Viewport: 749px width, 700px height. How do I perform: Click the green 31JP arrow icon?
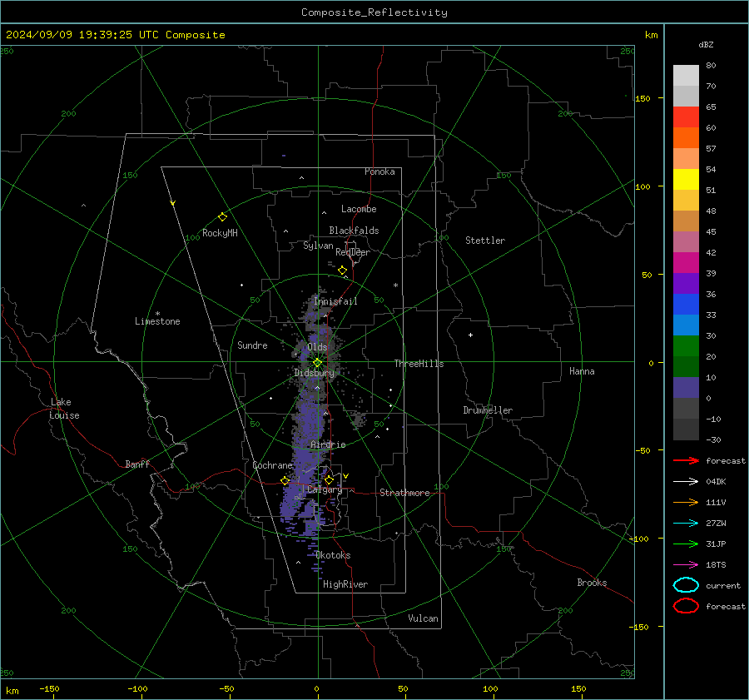686,544
